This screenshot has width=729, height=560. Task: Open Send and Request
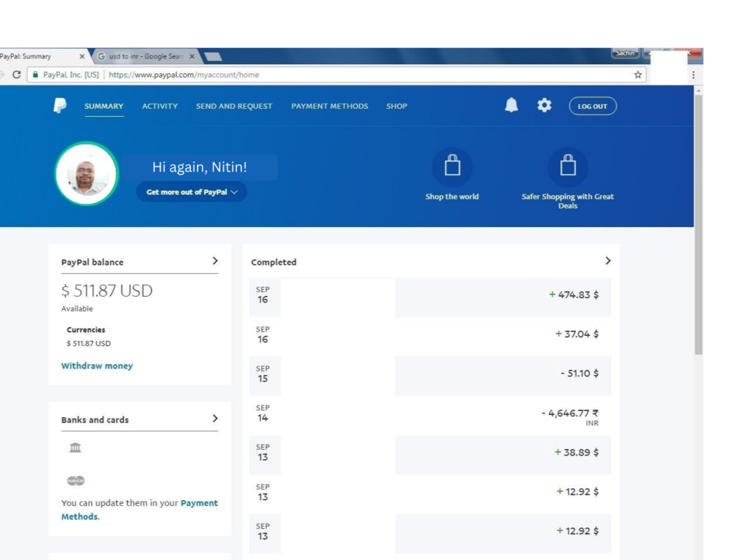pyautogui.click(x=234, y=106)
